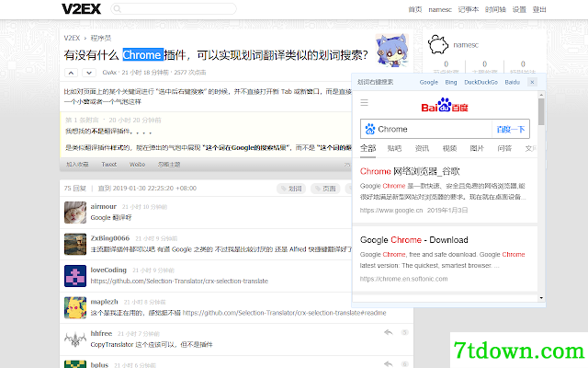Screen dimensions: 588x368
Task: Click the highlighted word Chrome in title
Action: point(142,55)
